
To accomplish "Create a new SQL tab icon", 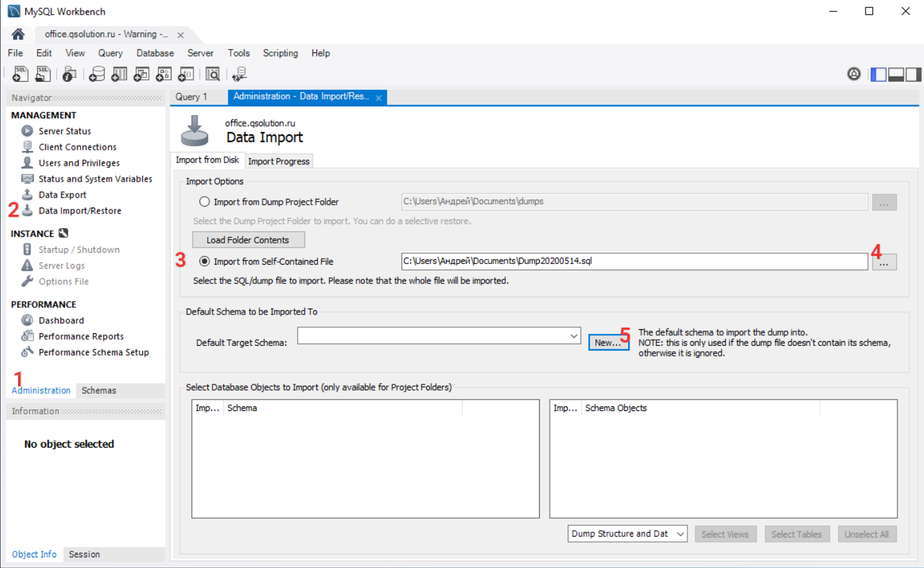I will 20,74.
